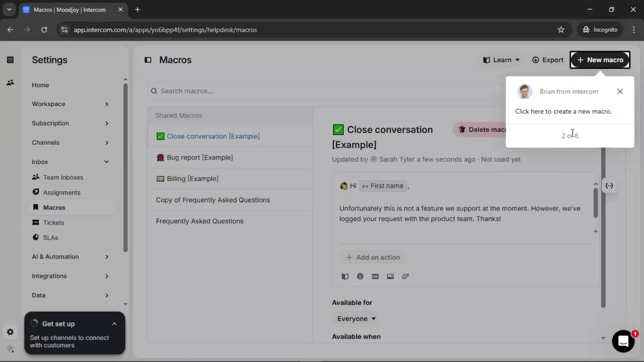Click the insert attribute braces icon

609,186
